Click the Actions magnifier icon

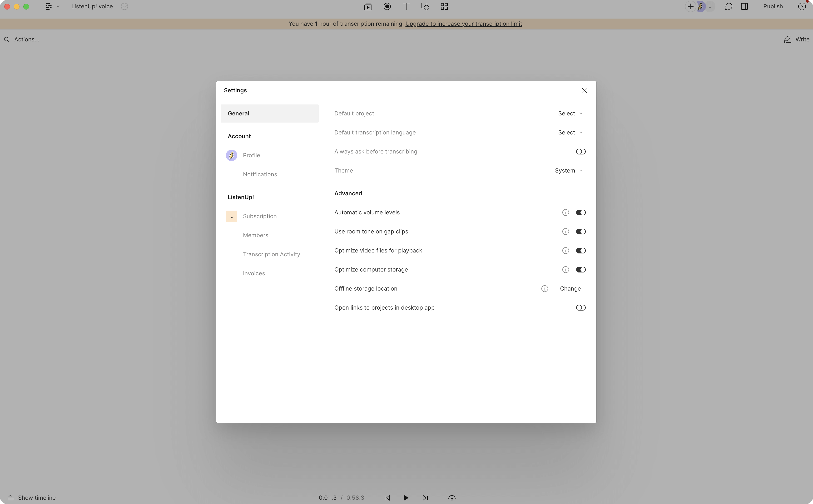(7, 39)
